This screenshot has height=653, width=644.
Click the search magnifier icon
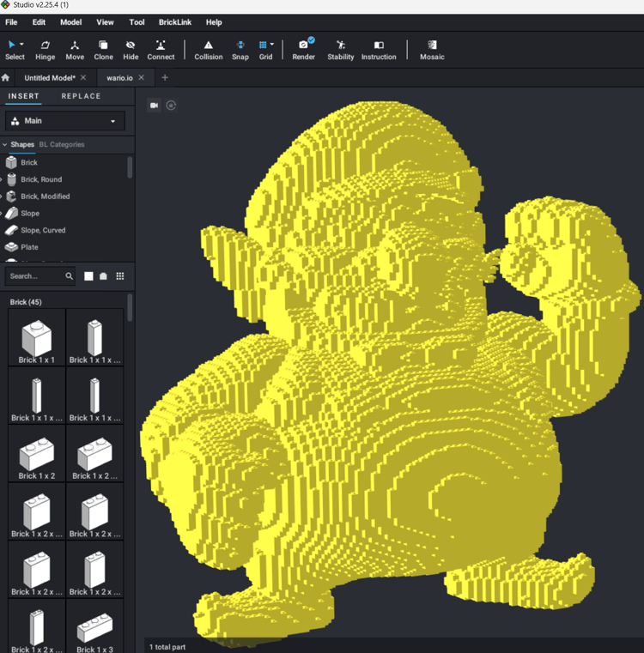(70, 276)
